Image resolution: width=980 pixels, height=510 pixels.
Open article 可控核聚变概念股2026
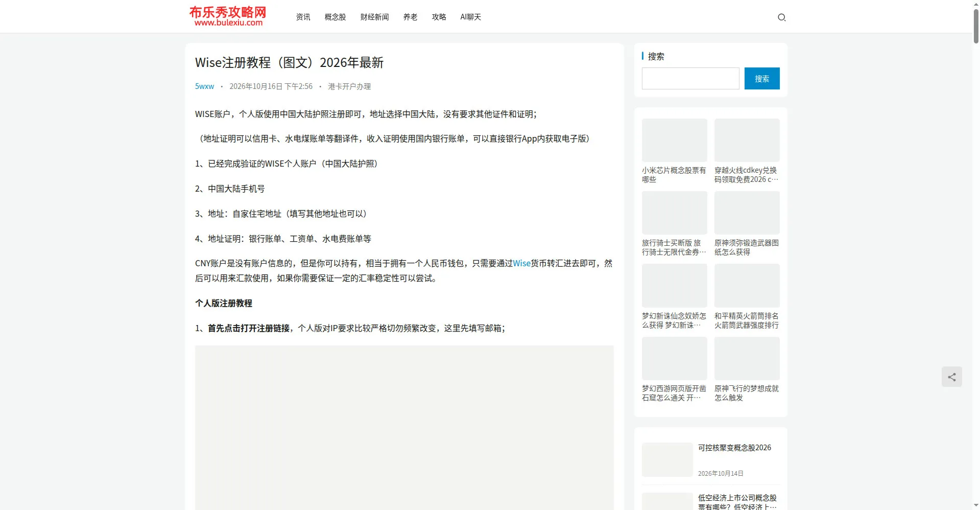tap(734, 448)
